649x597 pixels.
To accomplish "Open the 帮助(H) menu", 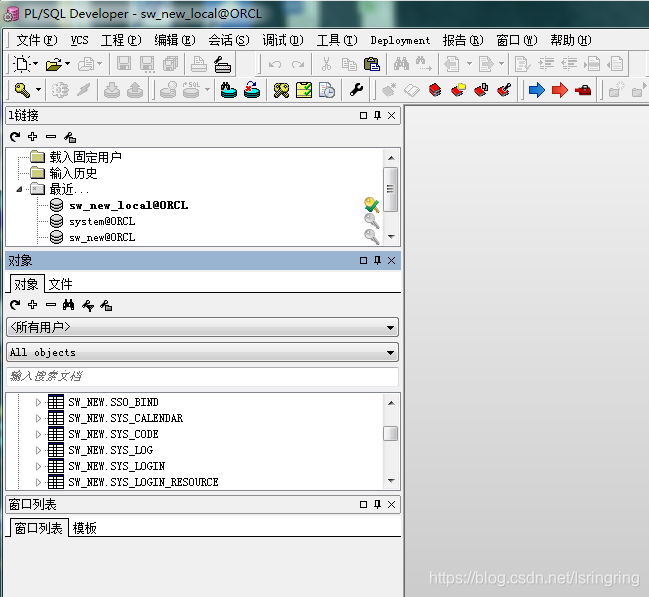I will [x=570, y=40].
